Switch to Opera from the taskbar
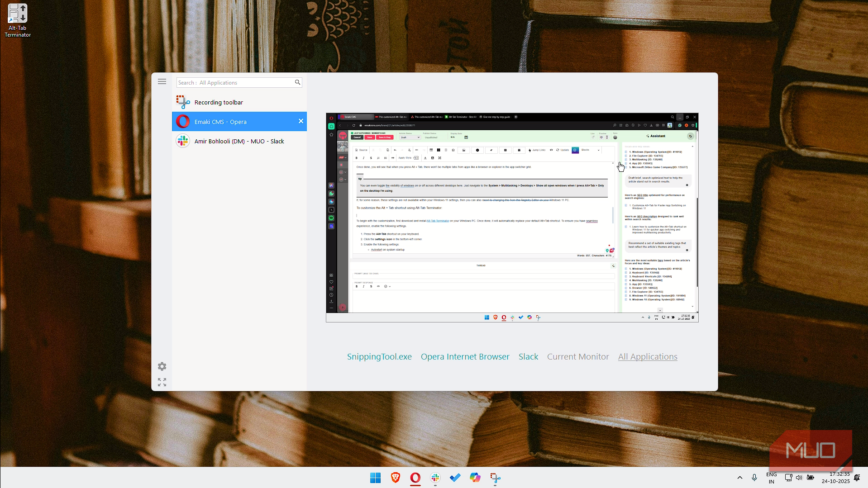The width and height of the screenshot is (868, 488). point(415,478)
